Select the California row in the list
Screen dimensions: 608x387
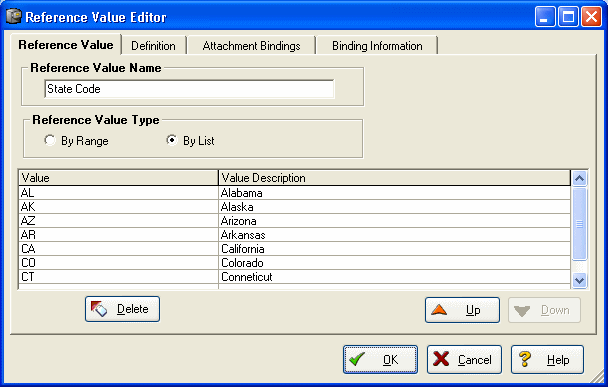[x=295, y=249]
